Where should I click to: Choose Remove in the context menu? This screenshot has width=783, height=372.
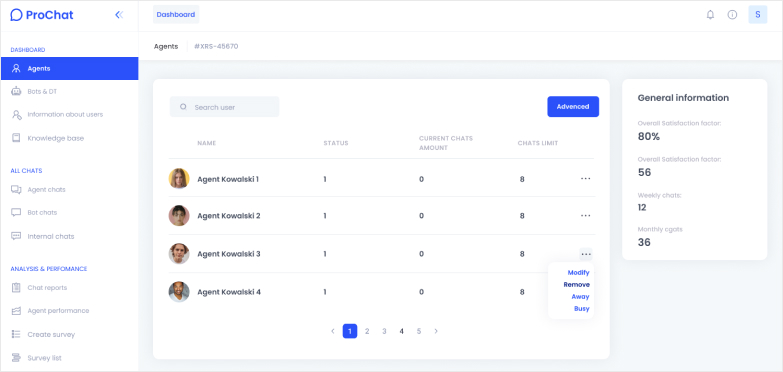pyautogui.click(x=577, y=285)
